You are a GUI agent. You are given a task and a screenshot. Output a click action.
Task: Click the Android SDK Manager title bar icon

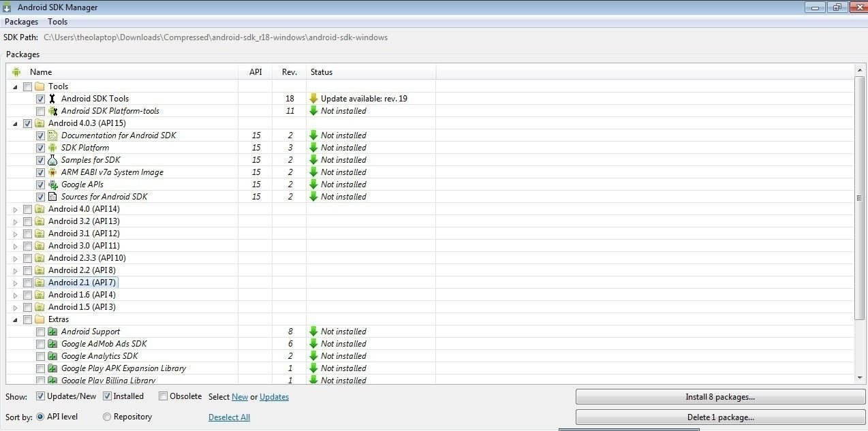click(x=7, y=7)
